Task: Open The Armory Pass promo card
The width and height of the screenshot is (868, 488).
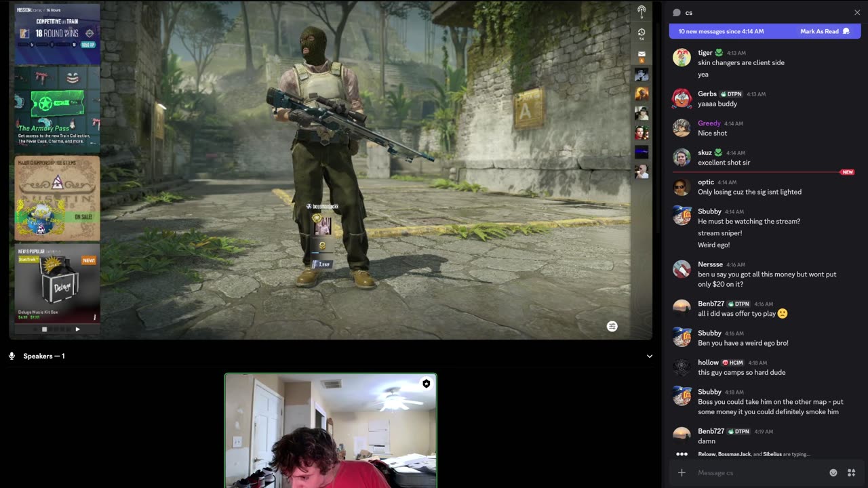Action: tap(57, 110)
